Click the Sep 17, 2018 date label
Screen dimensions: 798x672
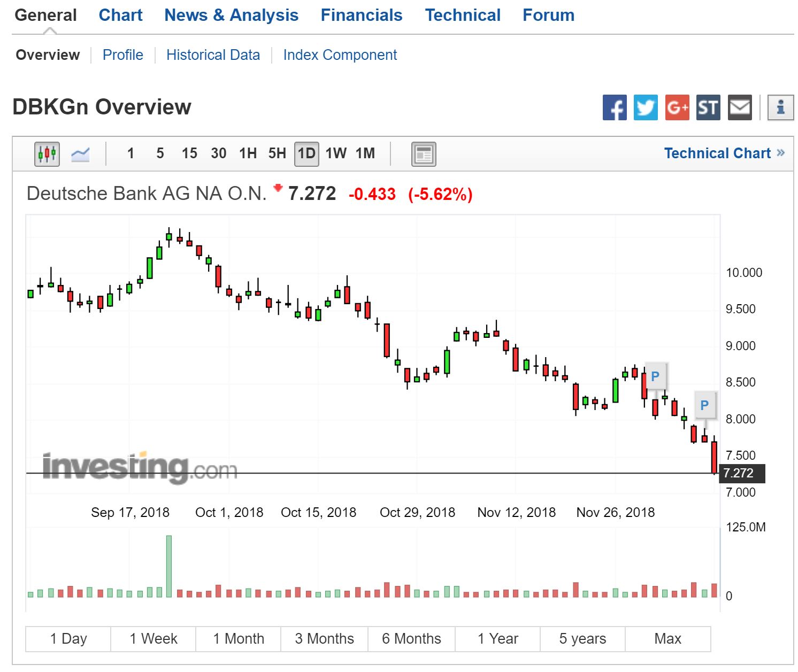pyautogui.click(x=130, y=513)
